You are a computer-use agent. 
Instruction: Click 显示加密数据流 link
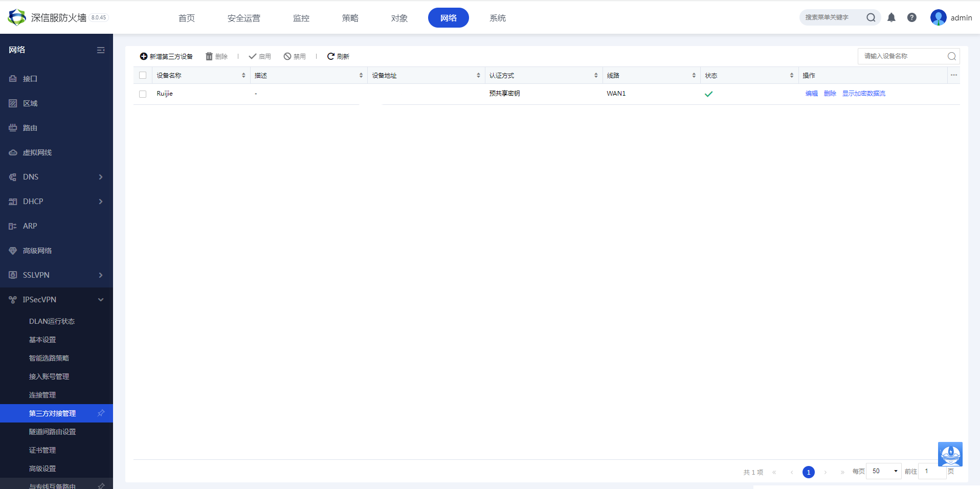[864, 94]
